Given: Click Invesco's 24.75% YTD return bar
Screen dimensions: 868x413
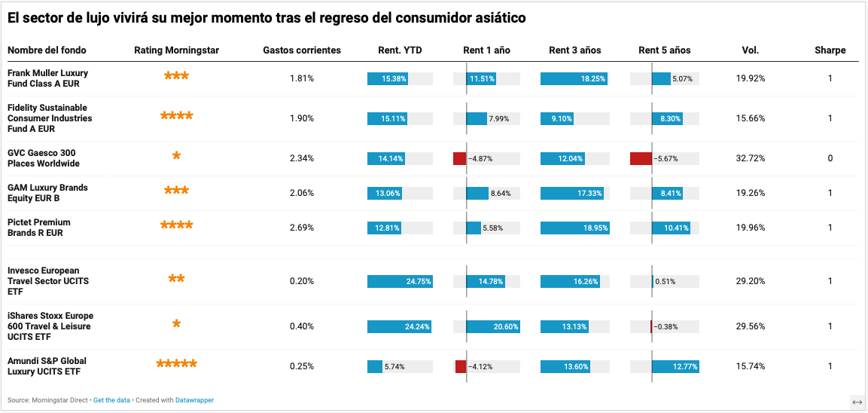Looking at the screenshot, I should pos(400,281).
